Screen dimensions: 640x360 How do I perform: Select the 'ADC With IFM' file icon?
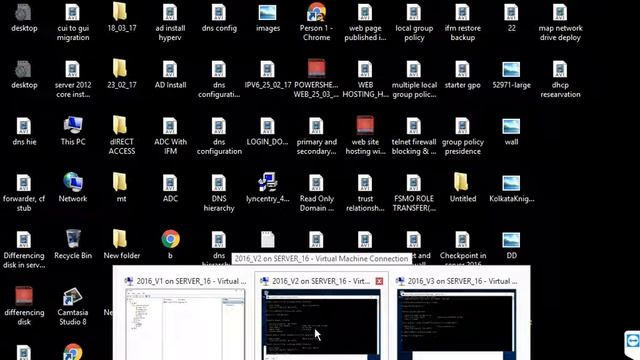click(x=170, y=127)
